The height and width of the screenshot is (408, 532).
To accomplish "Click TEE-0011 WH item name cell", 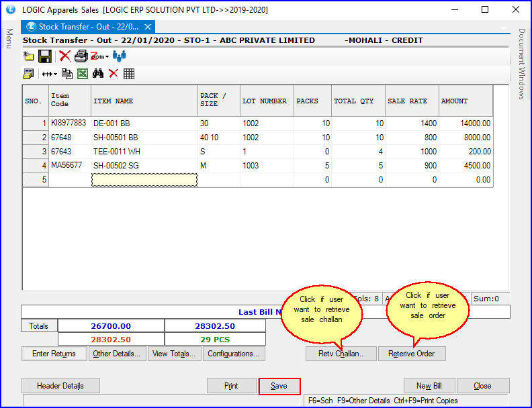I will click(x=144, y=152).
